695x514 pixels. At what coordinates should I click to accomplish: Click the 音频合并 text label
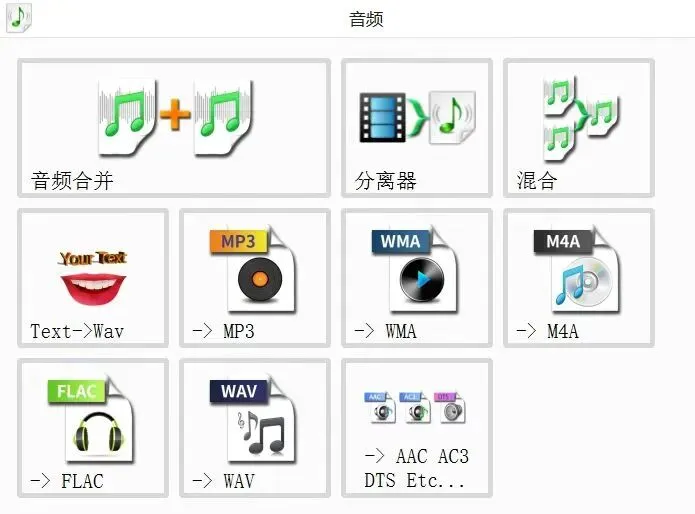[x=72, y=181]
